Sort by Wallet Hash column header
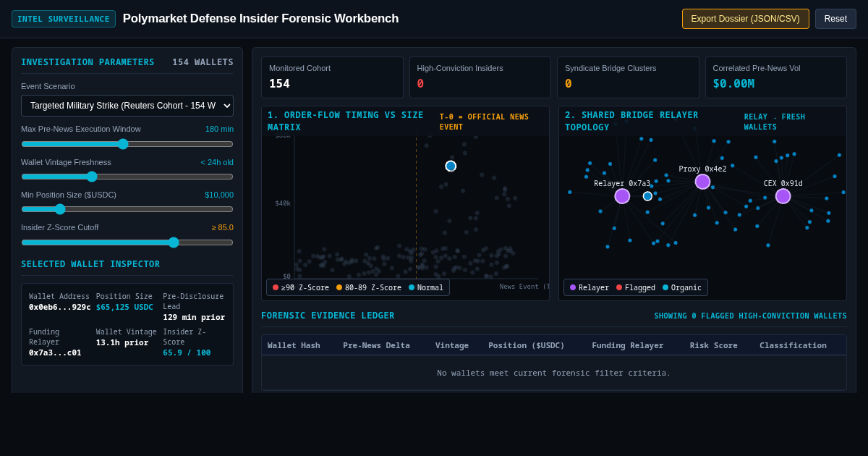 pyautogui.click(x=294, y=345)
